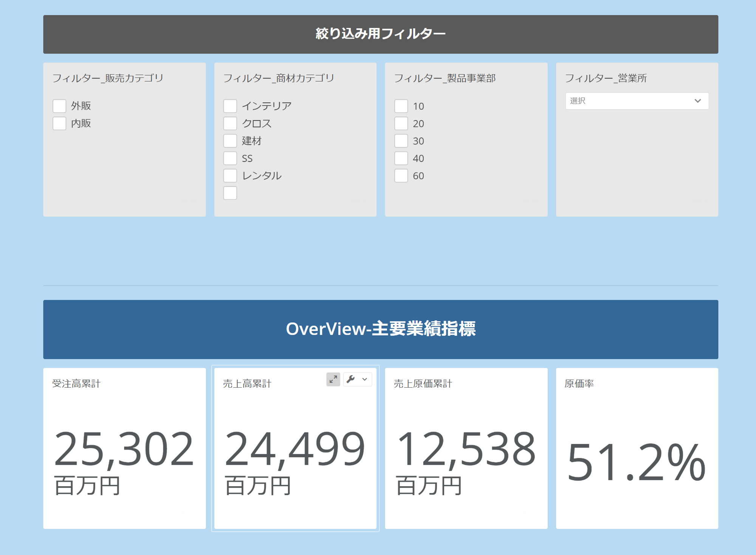Click the 51.2% cost ratio value
This screenshot has width=756, height=555.
click(637, 462)
